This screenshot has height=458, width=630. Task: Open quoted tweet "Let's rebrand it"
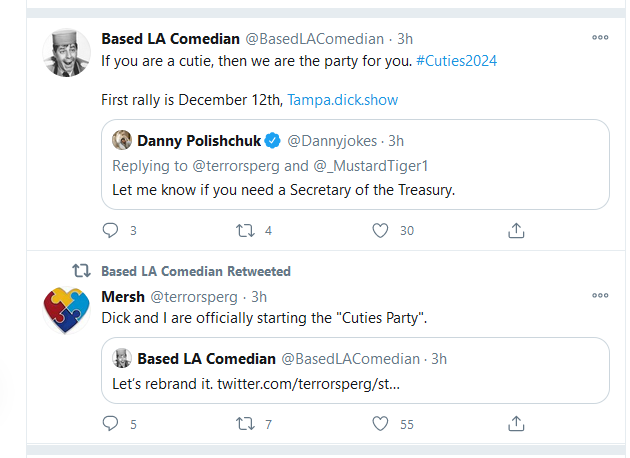[355, 370]
